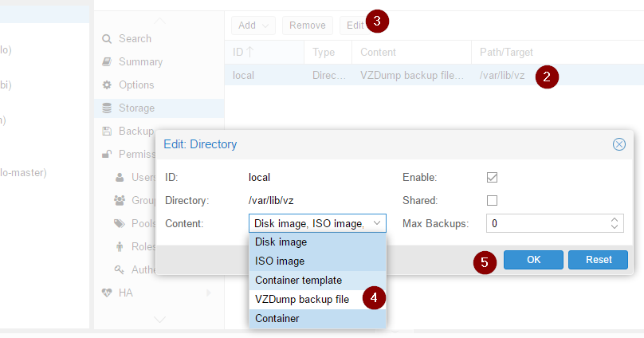Click the 'VZDump backup file…' content cell
Viewport: 644px width, 338px height.
pos(411,76)
